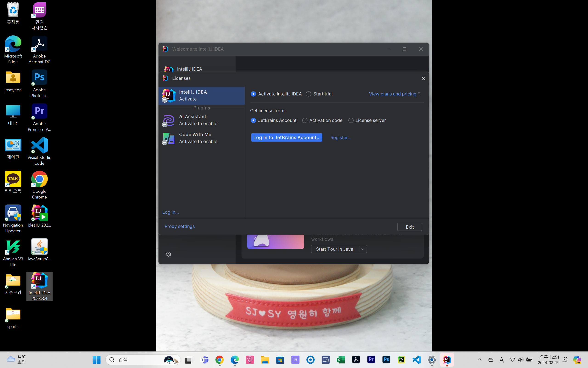
Task: Select 한컴 타자연습 desktop icon
Action: point(39,16)
